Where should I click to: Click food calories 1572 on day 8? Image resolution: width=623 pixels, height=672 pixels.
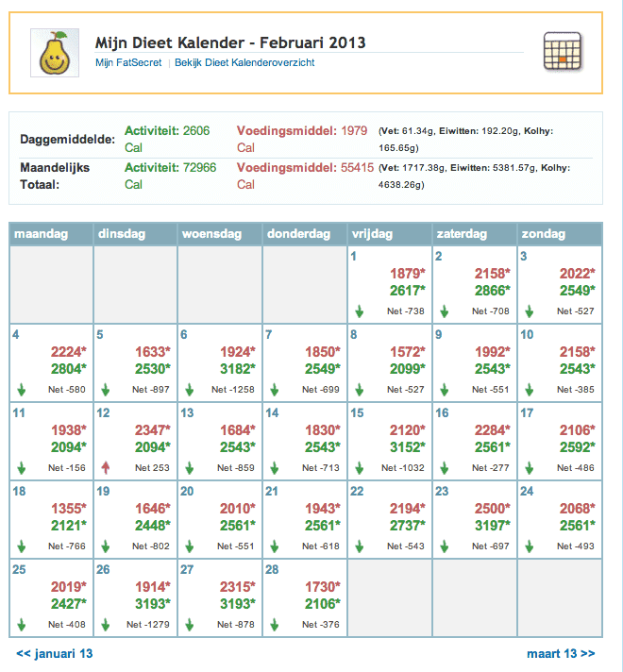tap(408, 352)
